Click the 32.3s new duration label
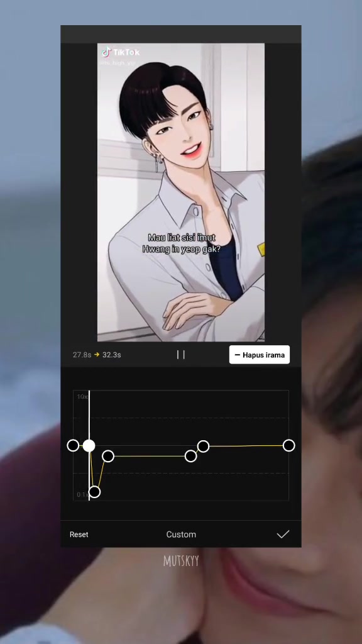The height and width of the screenshot is (644, 362). (112, 355)
